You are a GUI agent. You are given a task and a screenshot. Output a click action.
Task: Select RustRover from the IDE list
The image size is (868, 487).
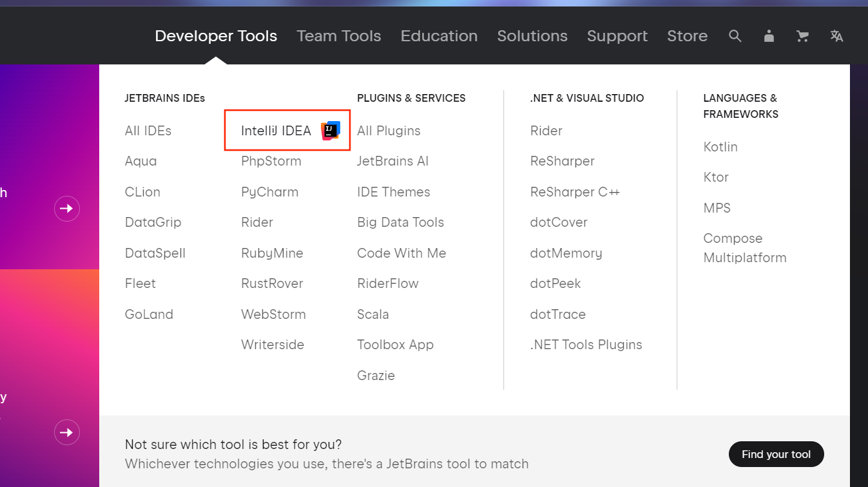(x=272, y=283)
